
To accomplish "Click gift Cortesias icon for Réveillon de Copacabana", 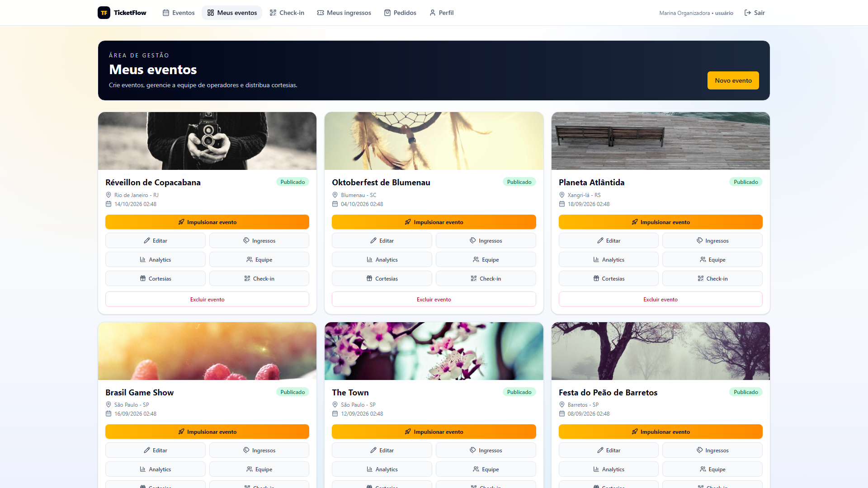I will click(143, 278).
